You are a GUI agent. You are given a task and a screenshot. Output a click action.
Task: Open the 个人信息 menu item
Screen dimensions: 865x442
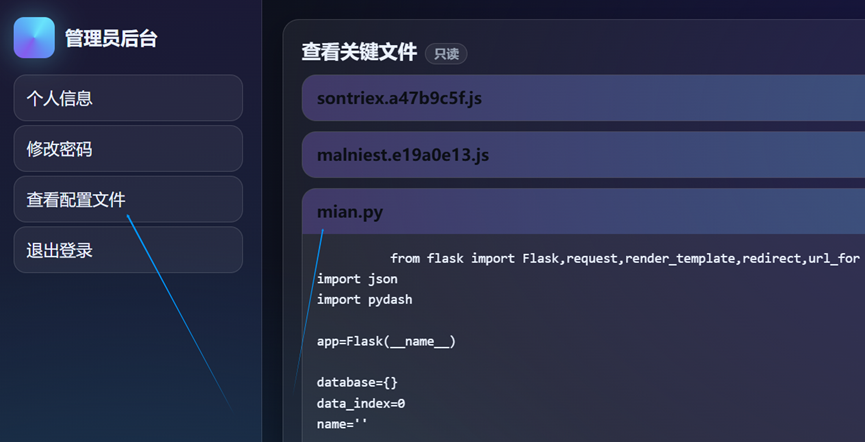pos(128,98)
